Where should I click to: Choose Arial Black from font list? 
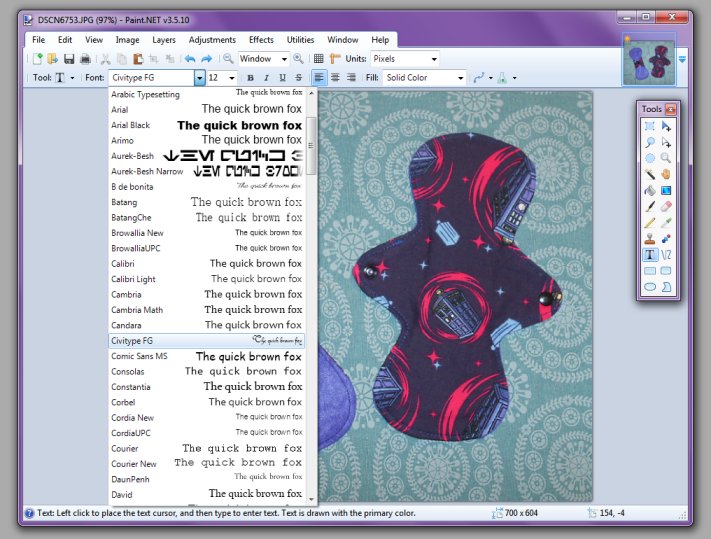(x=130, y=125)
